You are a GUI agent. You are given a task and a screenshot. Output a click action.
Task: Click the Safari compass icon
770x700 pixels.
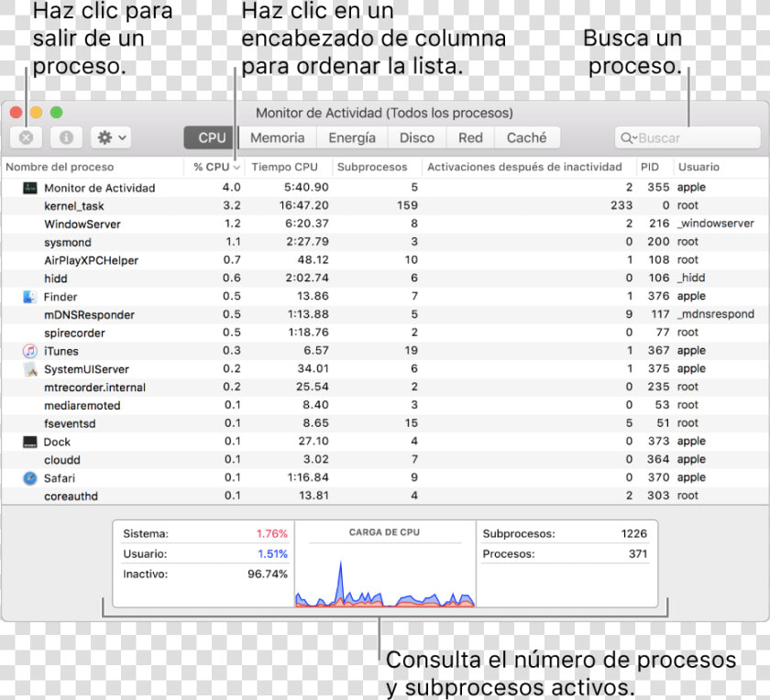tap(30, 478)
